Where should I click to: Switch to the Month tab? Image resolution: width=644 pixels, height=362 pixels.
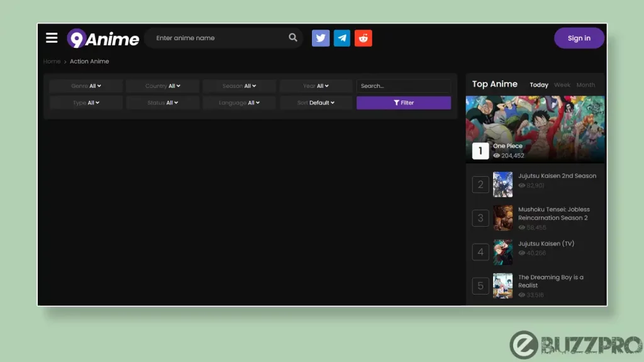586,85
